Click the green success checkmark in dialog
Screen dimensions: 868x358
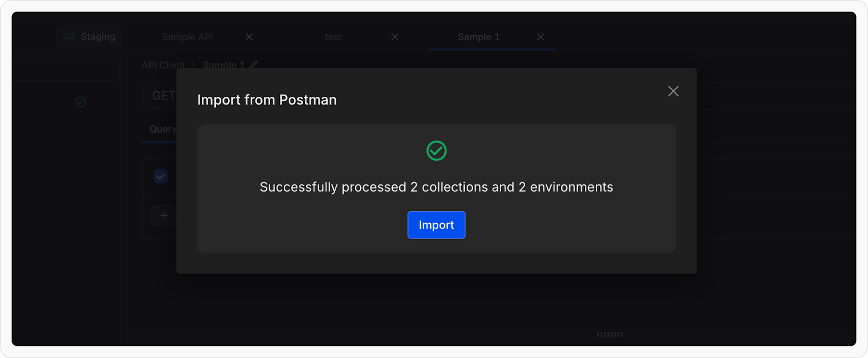[x=436, y=150]
